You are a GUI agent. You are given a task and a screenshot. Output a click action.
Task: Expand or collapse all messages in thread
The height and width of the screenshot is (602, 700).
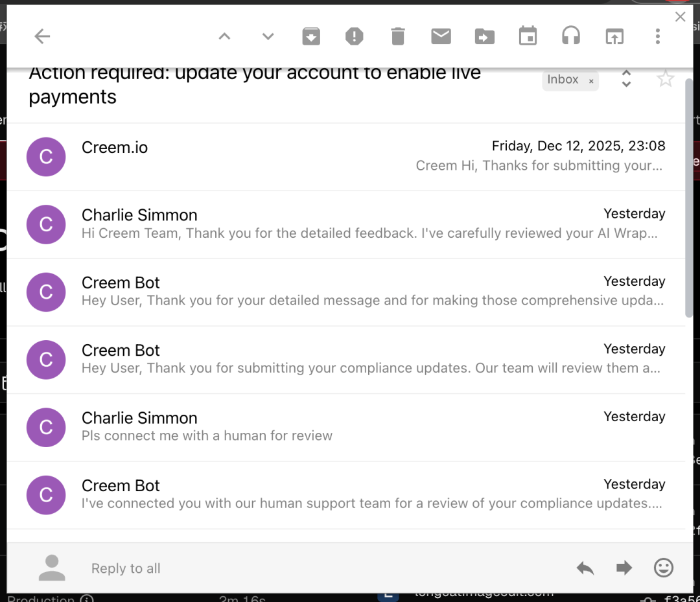pyautogui.click(x=626, y=78)
